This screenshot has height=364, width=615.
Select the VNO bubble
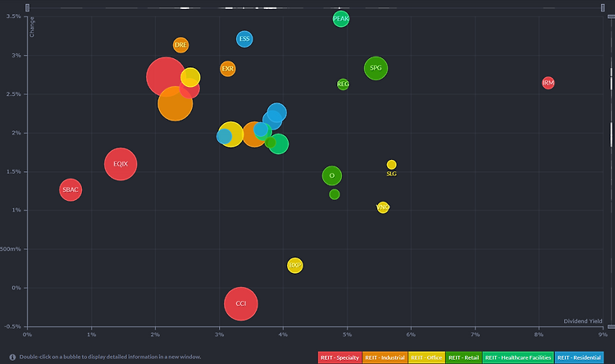(383, 207)
